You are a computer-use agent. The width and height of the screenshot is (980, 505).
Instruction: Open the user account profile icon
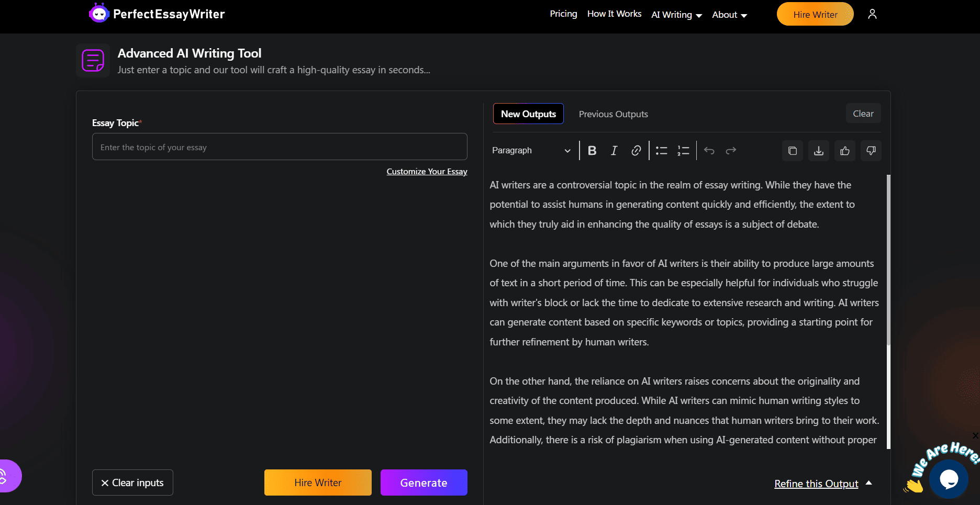(872, 14)
